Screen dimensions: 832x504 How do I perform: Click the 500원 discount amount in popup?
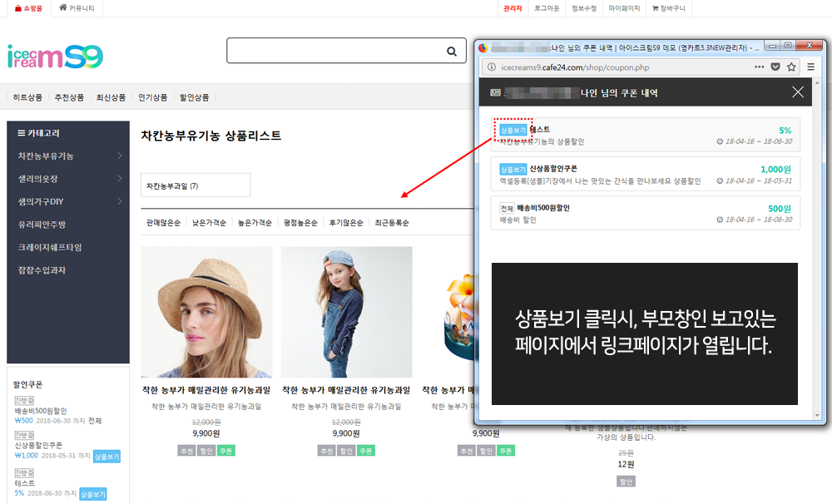click(780, 209)
